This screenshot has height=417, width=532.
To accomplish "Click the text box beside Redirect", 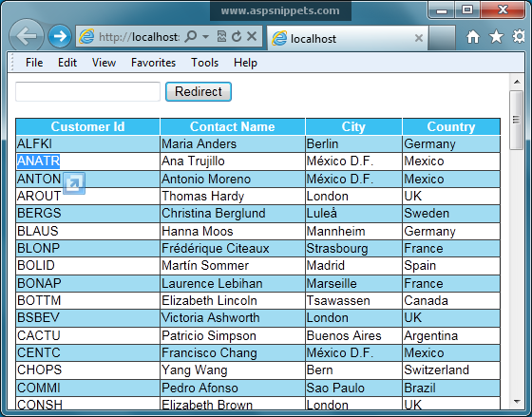I will (87, 91).
